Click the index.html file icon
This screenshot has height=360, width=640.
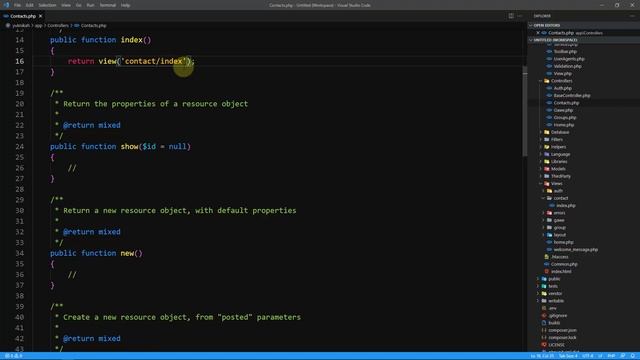click(547, 272)
